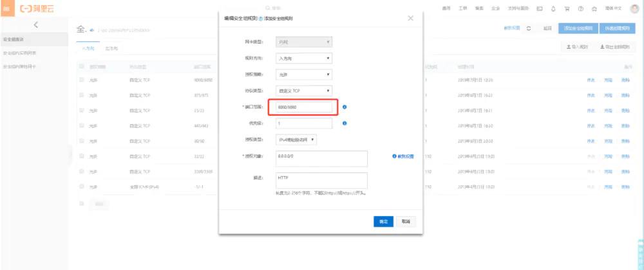Click the home icon in top bar

(594, 8)
